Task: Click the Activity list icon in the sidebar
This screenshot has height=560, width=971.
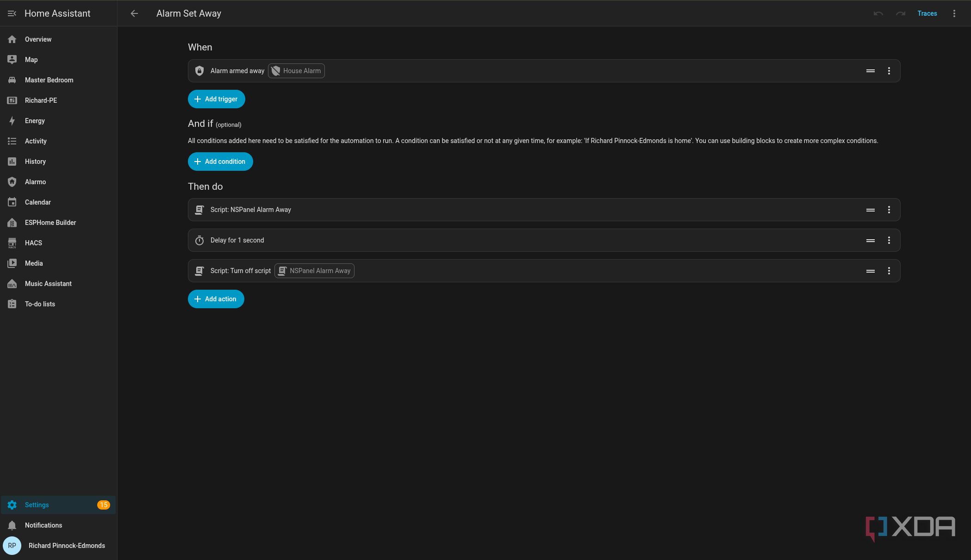Action: click(12, 141)
